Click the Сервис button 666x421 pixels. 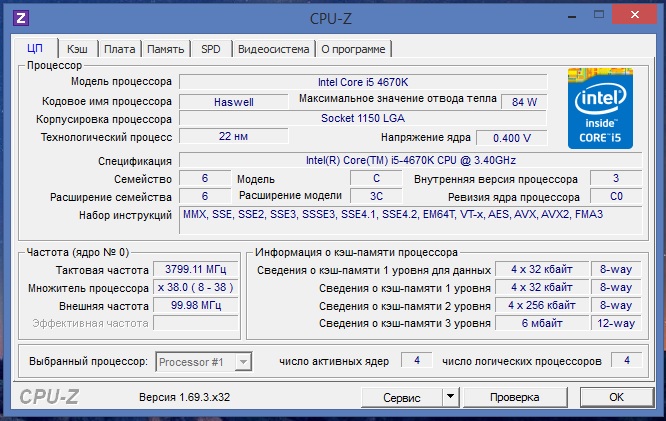point(402,397)
